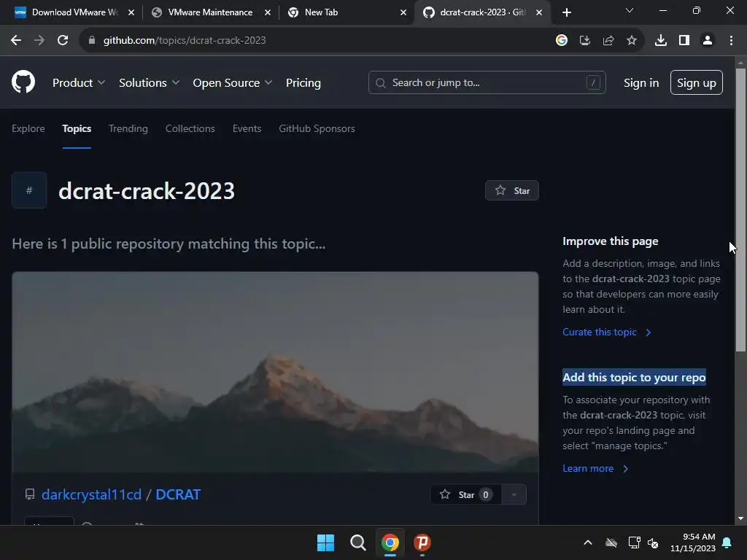
Task: Click the Google icon in address bar
Action: click(562, 41)
